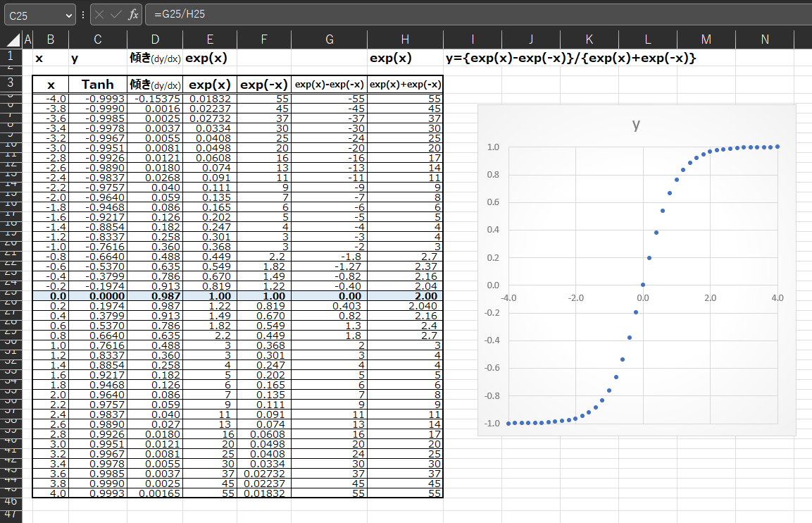Click the formula bar Enter checkmark icon
Image resolution: width=812 pixels, height=523 pixels.
[116, 14]
